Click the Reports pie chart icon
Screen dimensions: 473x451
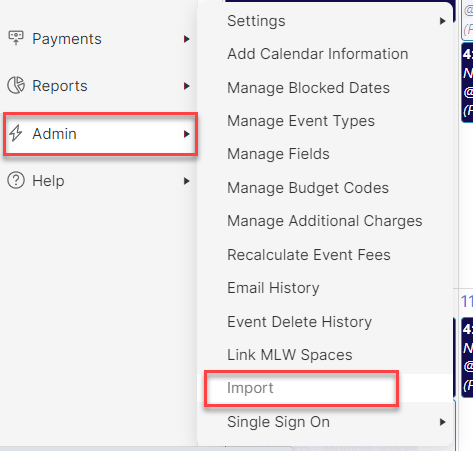tap(16, 85)
